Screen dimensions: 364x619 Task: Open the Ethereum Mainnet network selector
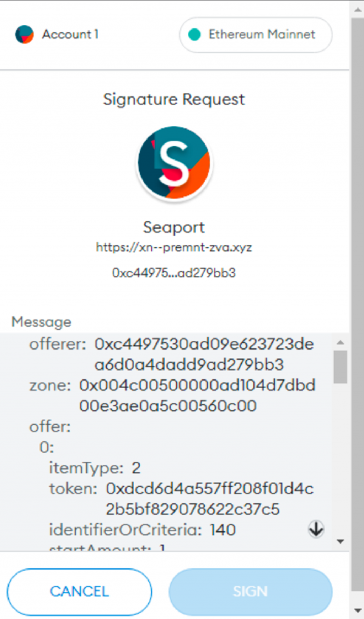pyautogui.click(x=256, y=35)
